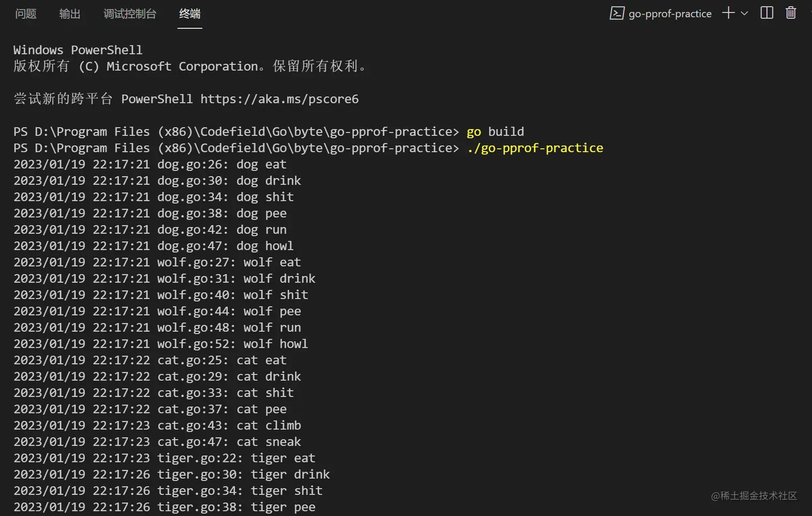Create a new terminal with plus icon
Screen dimensions: 812x516
pyautogui.click(x=728, y=13)
